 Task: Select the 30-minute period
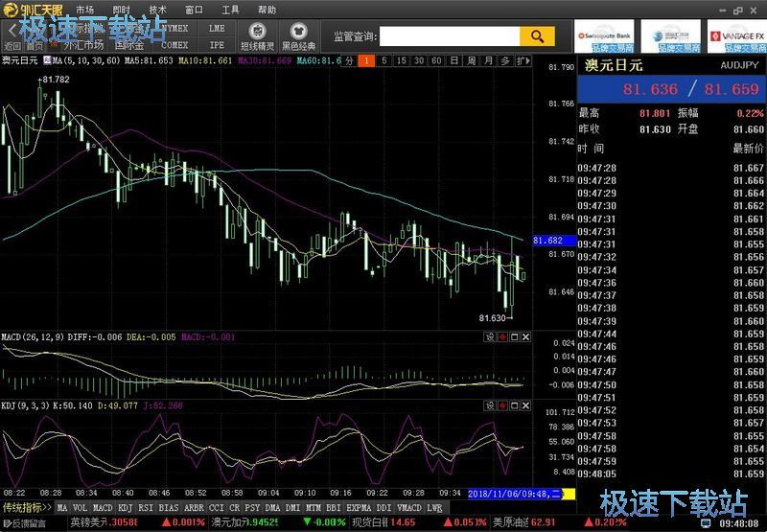pyautogui.click(x=419, y=60)
